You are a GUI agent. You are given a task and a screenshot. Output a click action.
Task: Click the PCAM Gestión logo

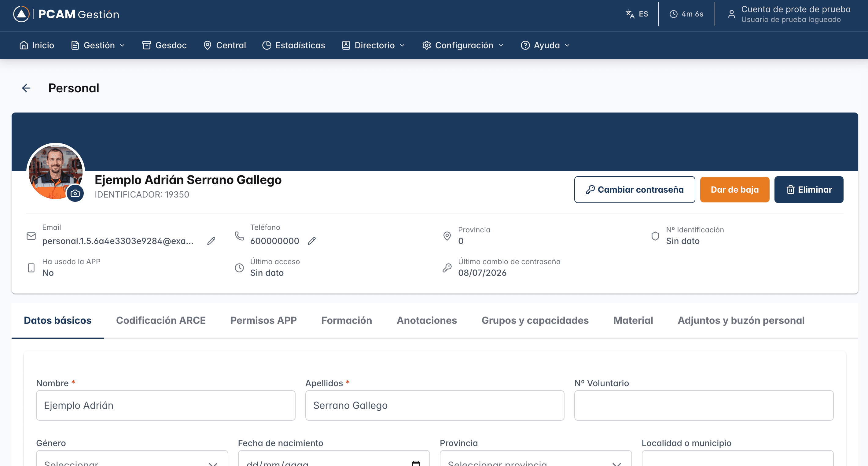coord(66,14)
